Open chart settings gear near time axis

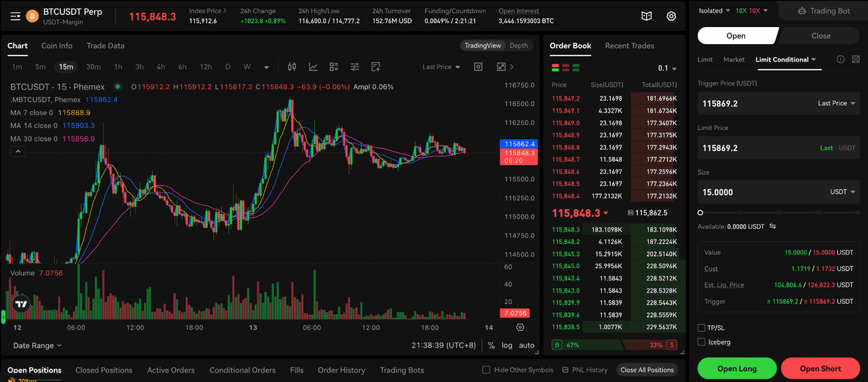(x=520, y=327)
